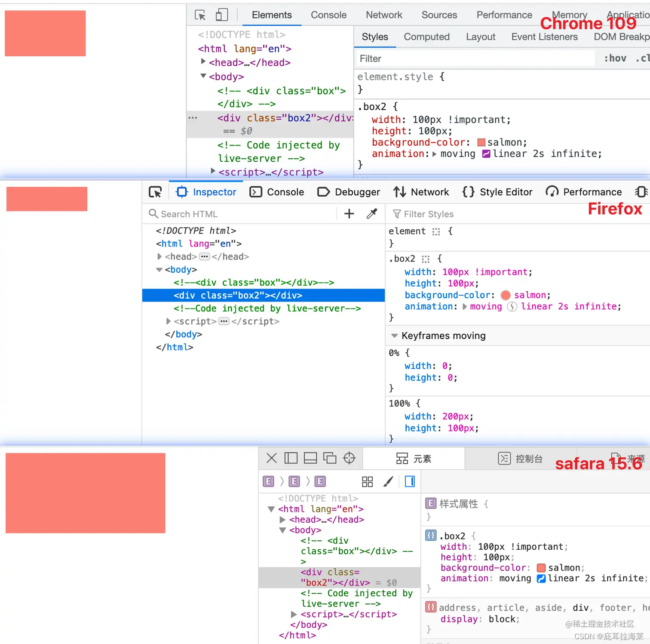Viewport: 650px width, 644px height.
Task: Dock Safari inspector to bottom icon
Action: pos(310,458)
